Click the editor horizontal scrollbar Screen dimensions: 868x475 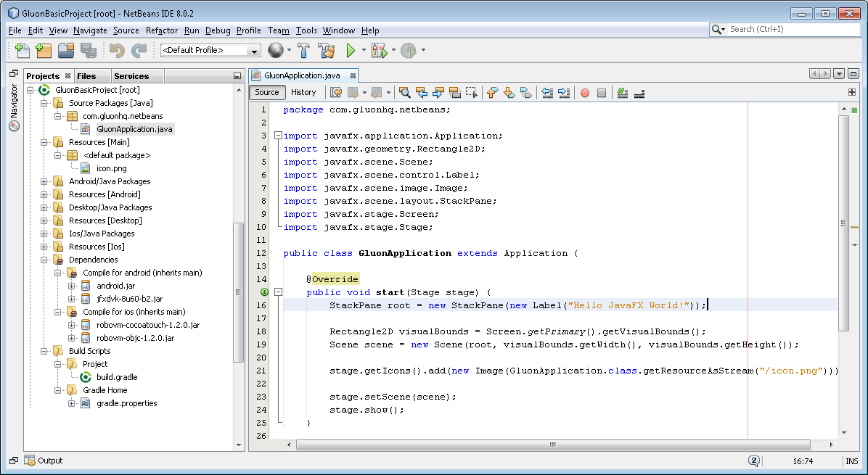pyautogui.click(x=553, y=445)
